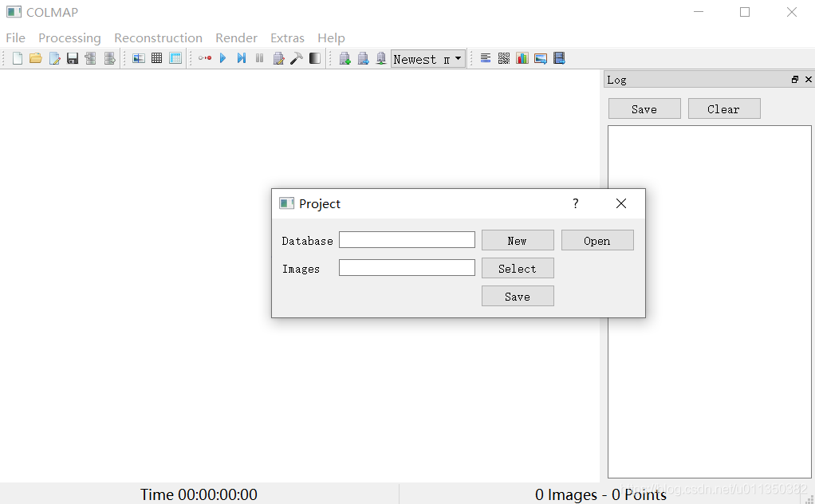Viewport: 815px width, 504px height.
Task: Open the Reconstruction menu
Action: point(158,37)
